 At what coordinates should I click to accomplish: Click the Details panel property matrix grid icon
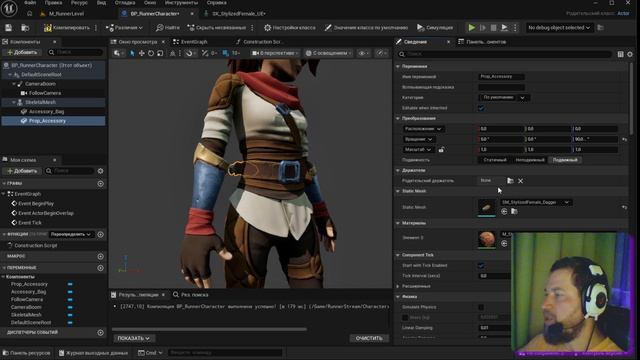pos(620,54)
